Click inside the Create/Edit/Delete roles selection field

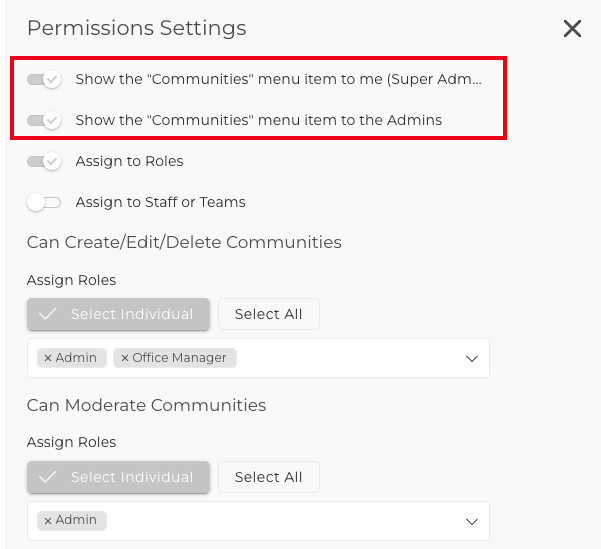[258, 358]
